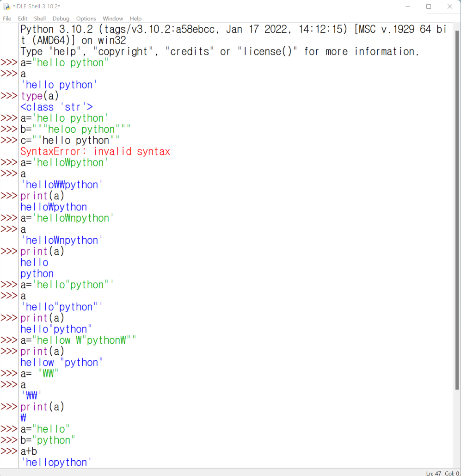This screenshot has height=476, width=461.
Task: Click the hellow "python" output line
Action: point(61,363)
